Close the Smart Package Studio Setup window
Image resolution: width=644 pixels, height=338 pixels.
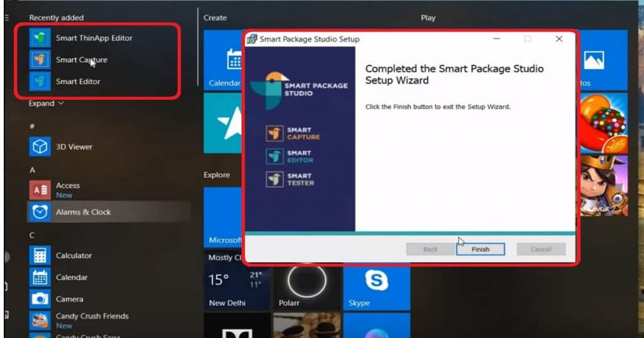click(559, 39)
